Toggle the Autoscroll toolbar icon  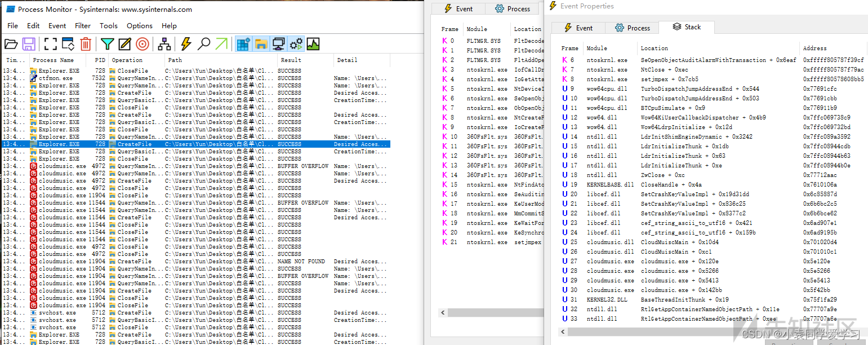click(x=68, y=43)
